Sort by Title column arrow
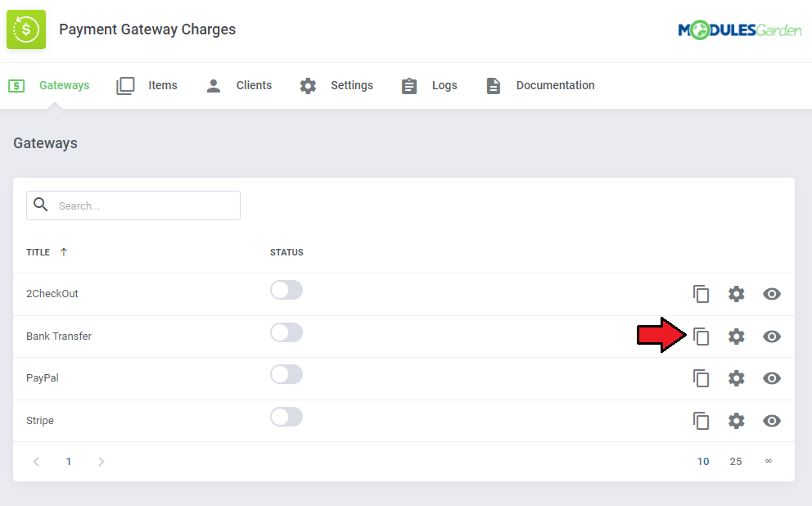Screen dimensions: 812x506 [64, 252]
